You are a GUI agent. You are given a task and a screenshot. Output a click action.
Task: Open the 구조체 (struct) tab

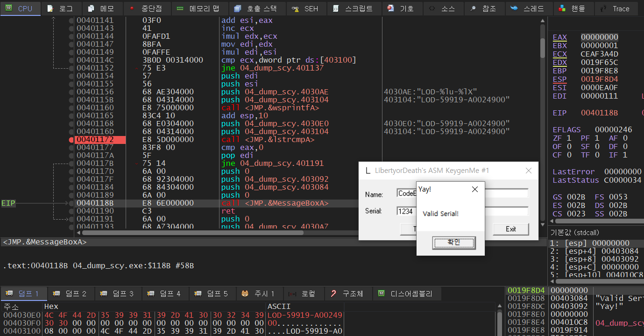pos(348,293)
